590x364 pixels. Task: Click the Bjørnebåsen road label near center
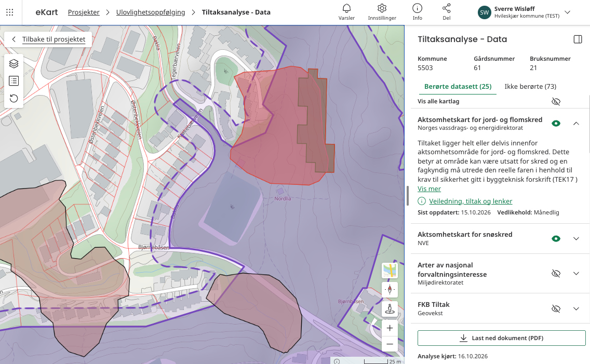click(x=154, y=248)
